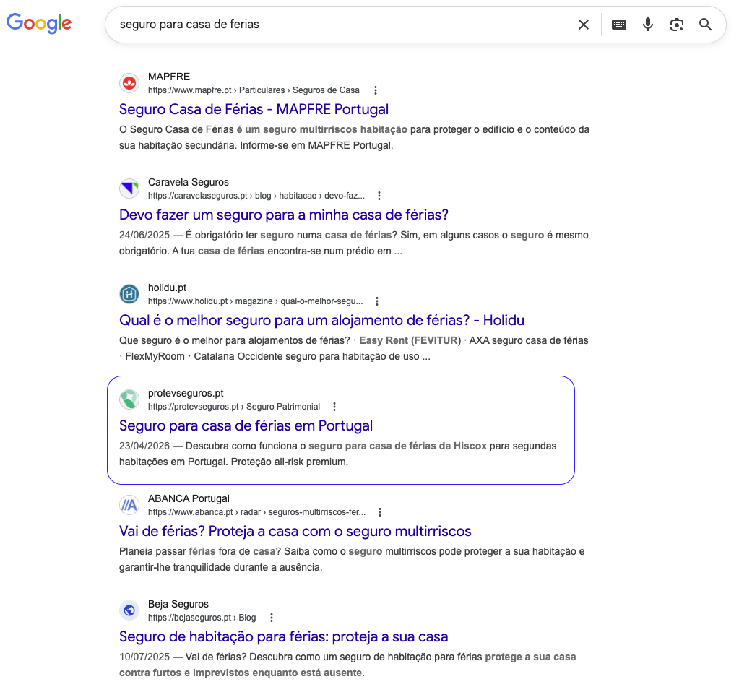Screen dimensions: 752x700
Task: Click the "MAPFRE" site name
Action: 169,77
